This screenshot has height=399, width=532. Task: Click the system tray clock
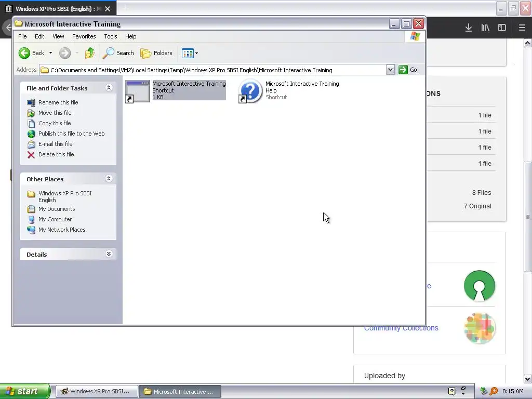(x=513, y=391)
